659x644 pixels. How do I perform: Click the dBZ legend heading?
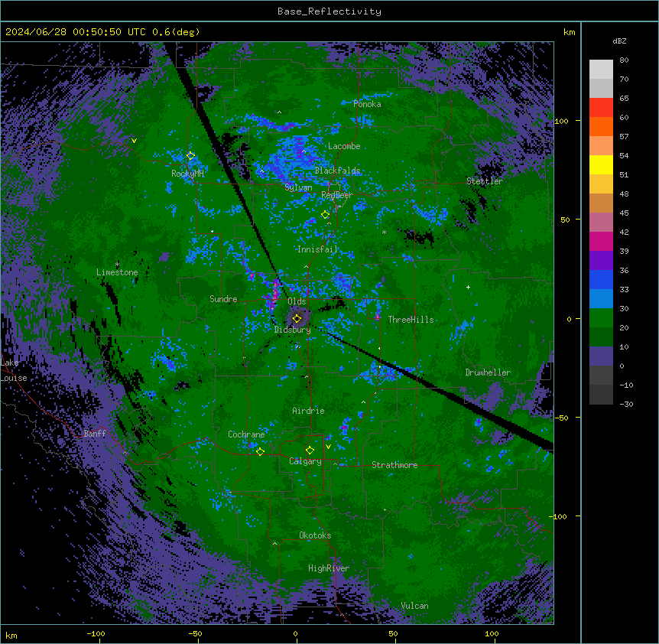619,41
